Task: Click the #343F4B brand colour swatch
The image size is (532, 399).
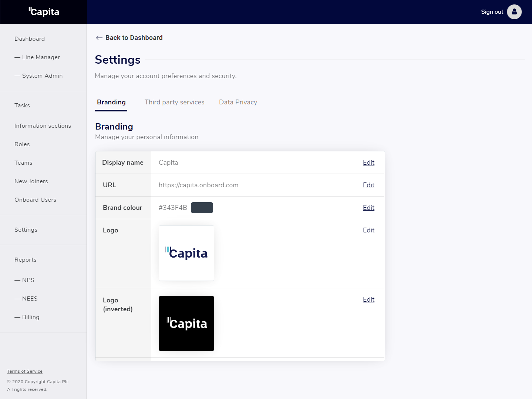Action: click(x=202, y=208)
